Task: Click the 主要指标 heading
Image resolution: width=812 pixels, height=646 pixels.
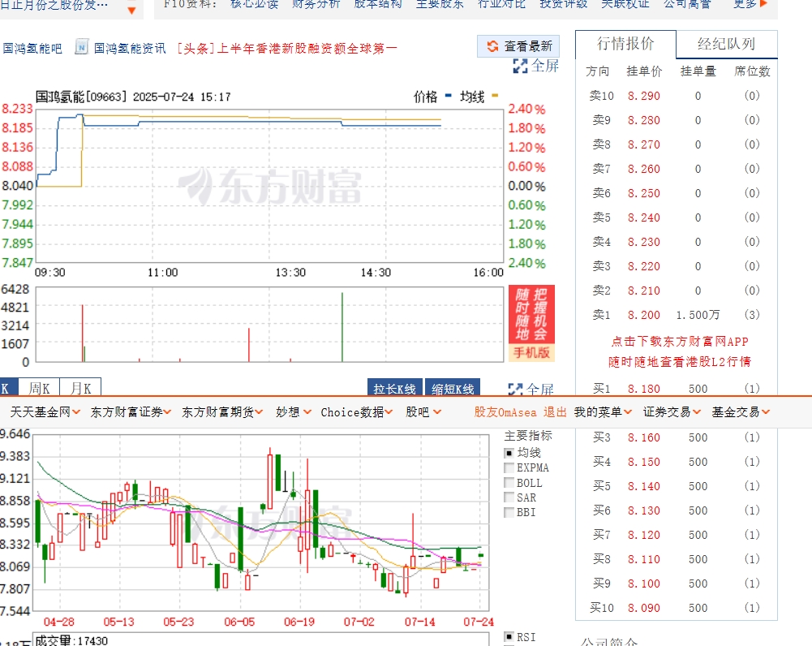Action: [x=528, y=436]
